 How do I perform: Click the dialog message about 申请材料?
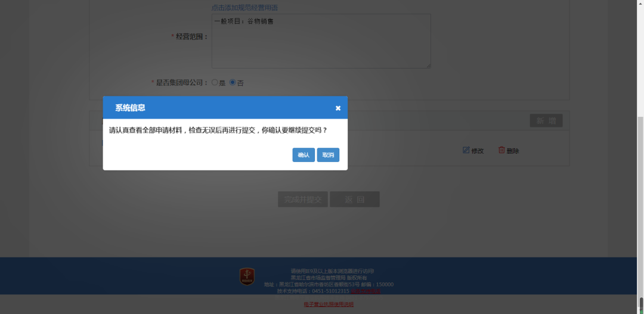tap(218, 130)
